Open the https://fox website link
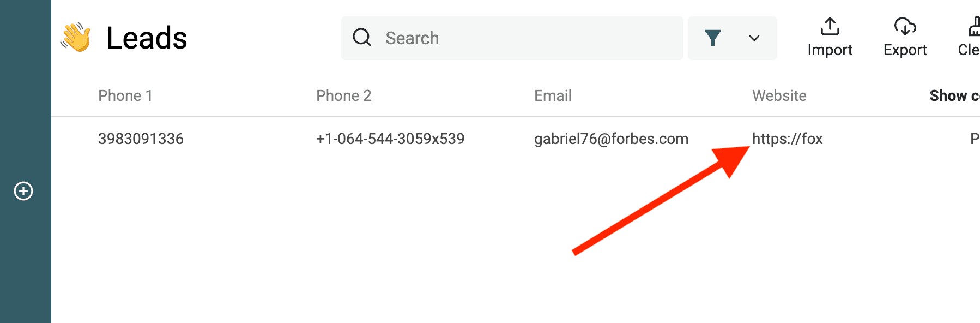Viewport: 980px width, 323px height. (x=787, y=139)
